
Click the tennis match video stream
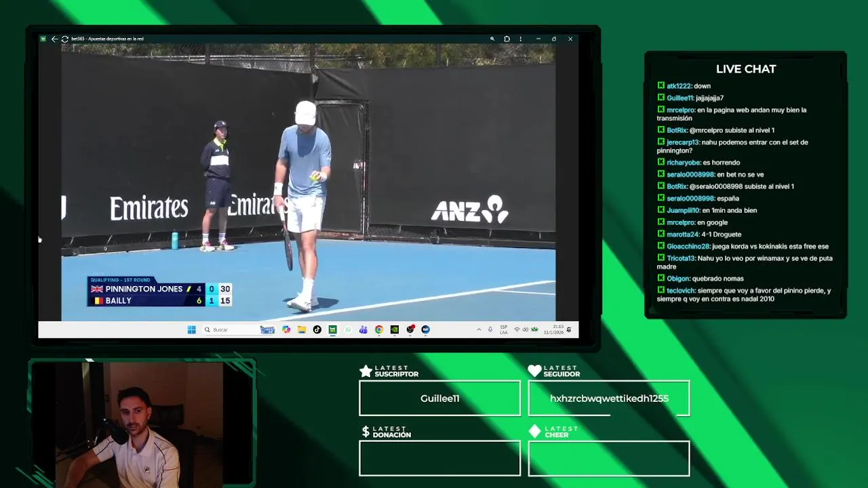click(309, 182)
